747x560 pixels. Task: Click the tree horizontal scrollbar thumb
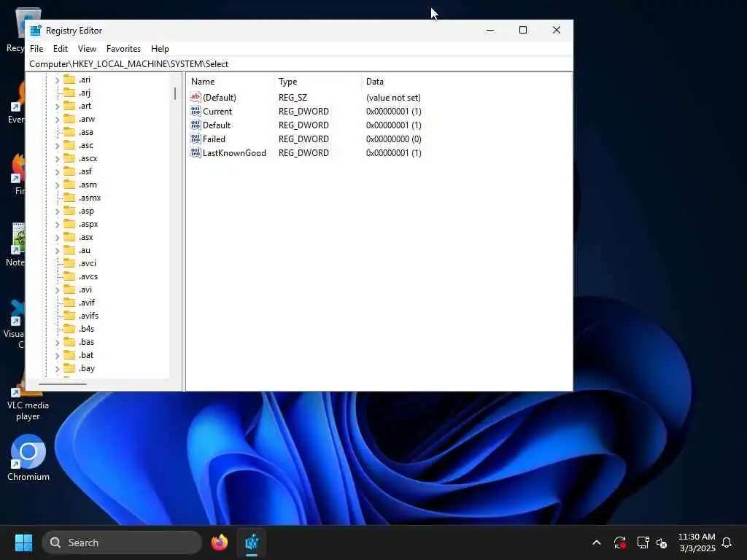63,384
